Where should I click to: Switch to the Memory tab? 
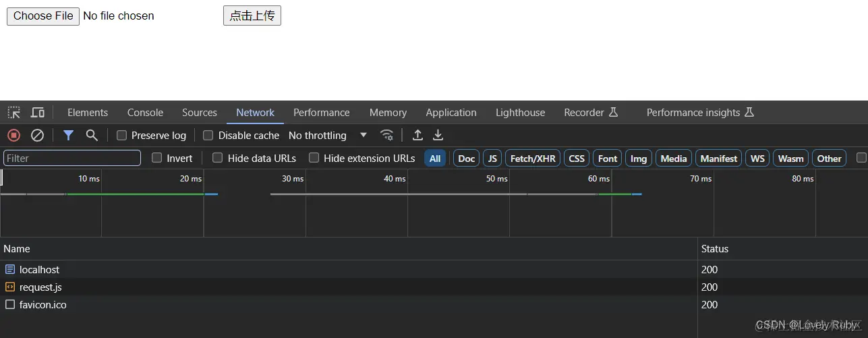[388, 113]
